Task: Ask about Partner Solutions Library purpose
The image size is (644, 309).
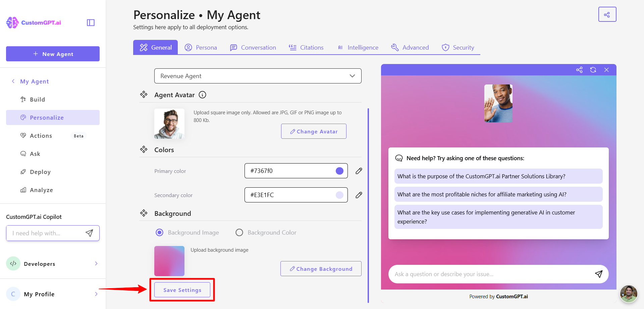Action: [x=498, y=176]
